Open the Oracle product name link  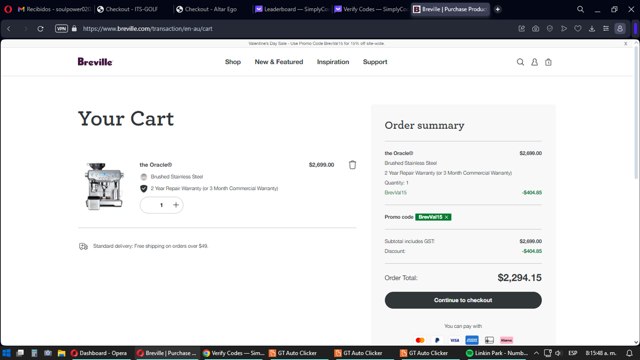pyautogui.click(x=156, y=165)
